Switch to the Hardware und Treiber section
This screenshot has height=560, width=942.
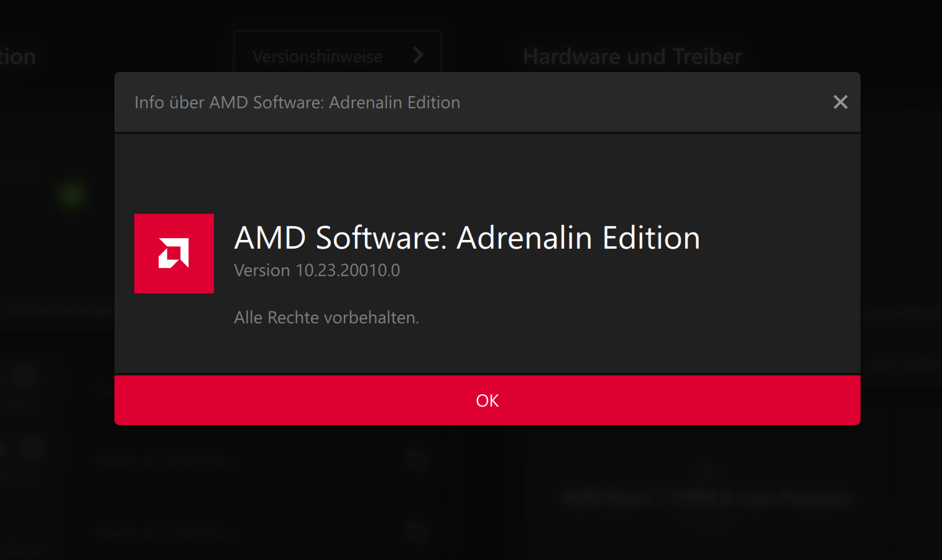(x=632, y=56)
